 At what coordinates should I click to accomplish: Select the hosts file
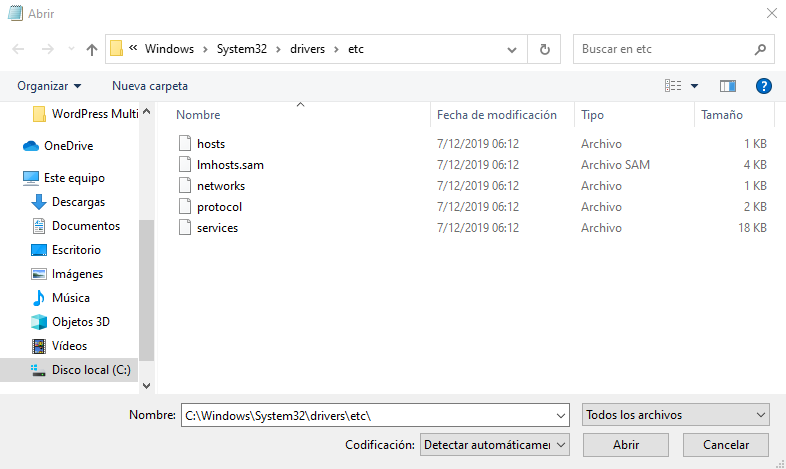tap(211, 144)
